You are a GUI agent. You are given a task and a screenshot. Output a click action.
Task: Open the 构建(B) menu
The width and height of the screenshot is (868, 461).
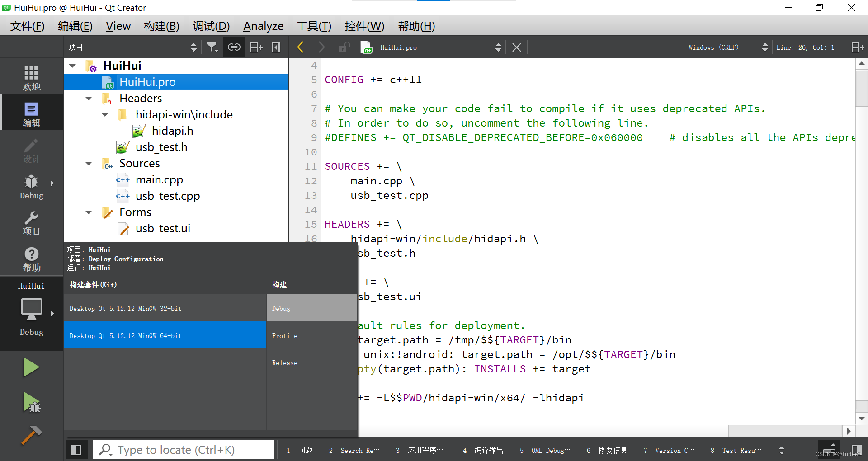pyautogui.click(x=161, y=26)
